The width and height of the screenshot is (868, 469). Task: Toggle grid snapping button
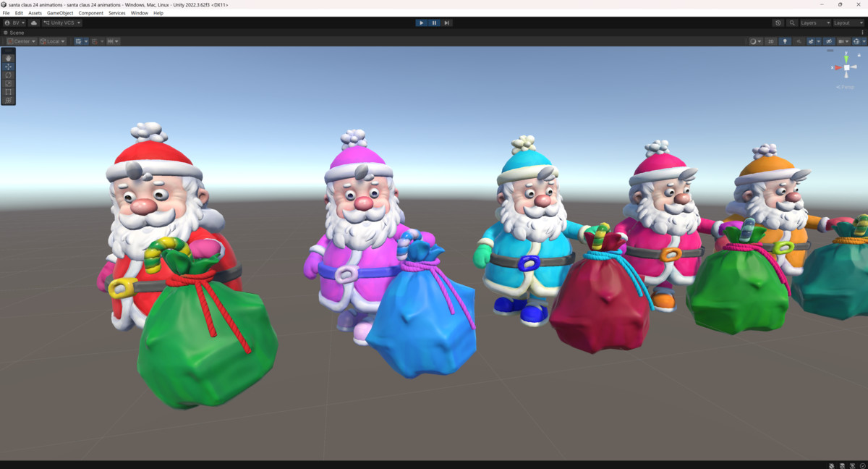pos(95,41)
